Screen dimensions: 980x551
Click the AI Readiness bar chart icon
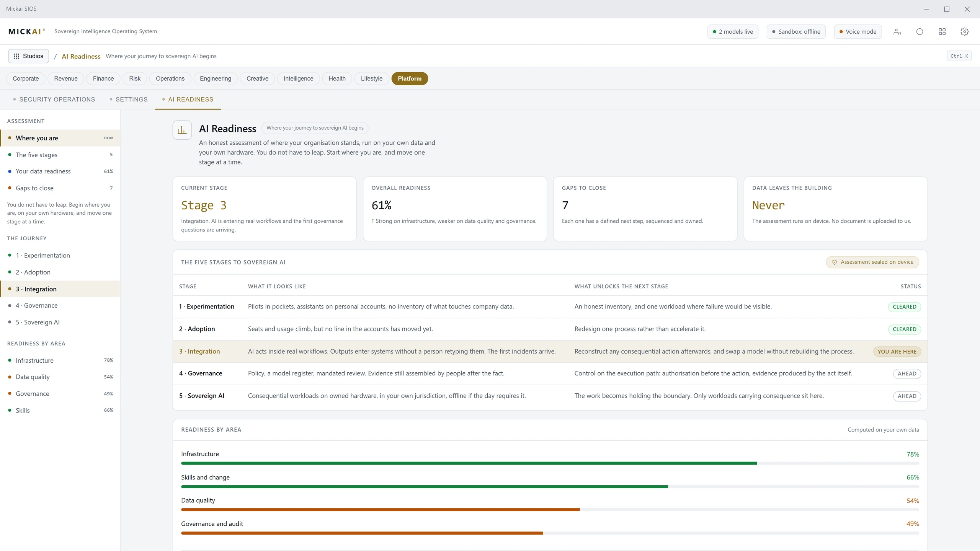click(182, 130)
